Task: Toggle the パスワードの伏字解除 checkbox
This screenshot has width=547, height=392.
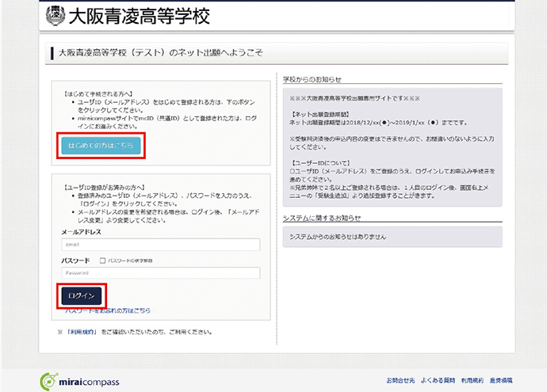Action: [102, 261]
